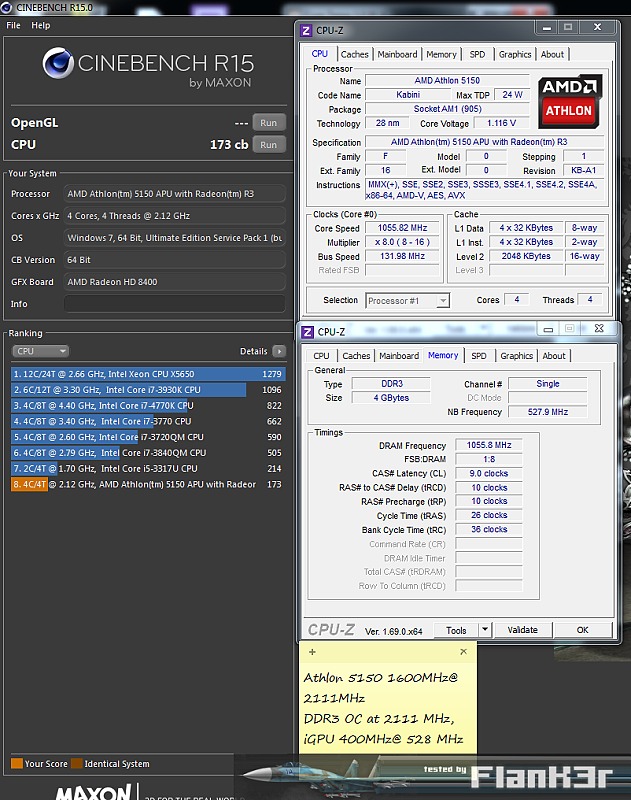Switch to Mainboard tab in bottom CPU-Z window
631x800 pixels.
tap(399, 356)
